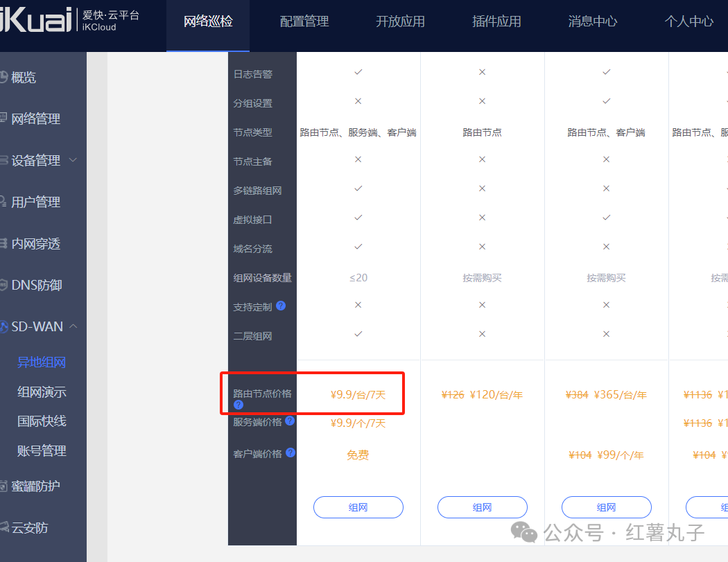Expand the 设备管理 chevron
The height and width of the screenshot is (562, 728).
pyautogui.click(x=73, y=160)
